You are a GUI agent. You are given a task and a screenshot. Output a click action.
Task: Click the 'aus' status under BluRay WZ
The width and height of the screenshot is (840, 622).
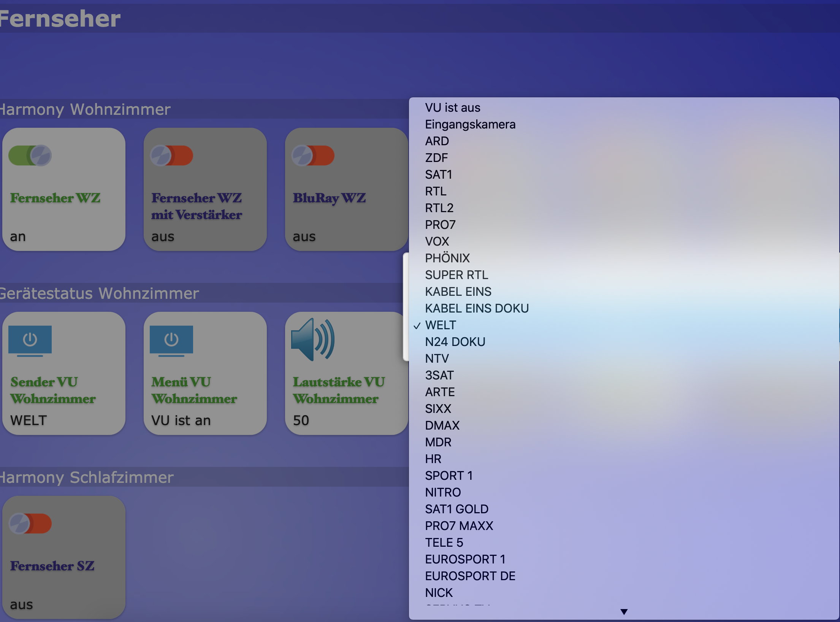tap(304, 237)
